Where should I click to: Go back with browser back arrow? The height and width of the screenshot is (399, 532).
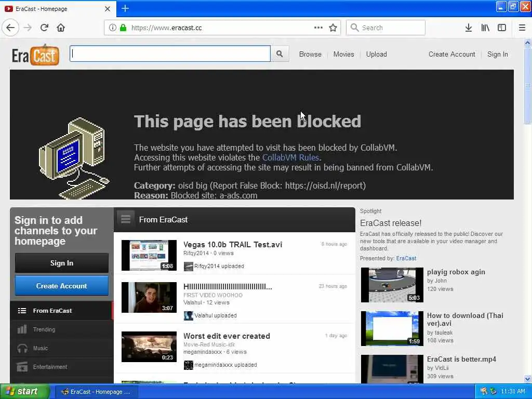(10, 28)
